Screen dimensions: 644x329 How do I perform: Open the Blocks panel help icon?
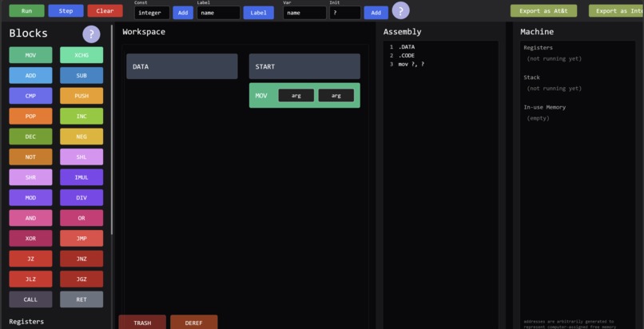[92, 34]
